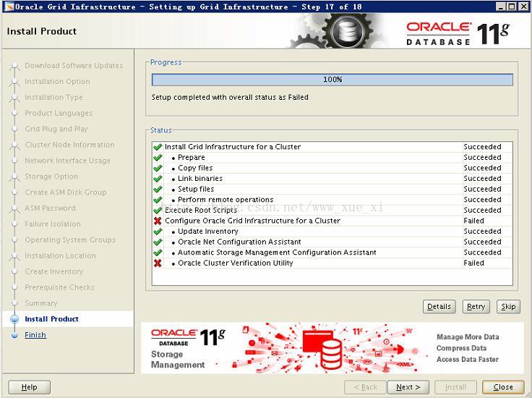The width and height of the screenshot is (532, 398).
Task: Click Prerequisite Checks step
Action: tap(59, 287)
